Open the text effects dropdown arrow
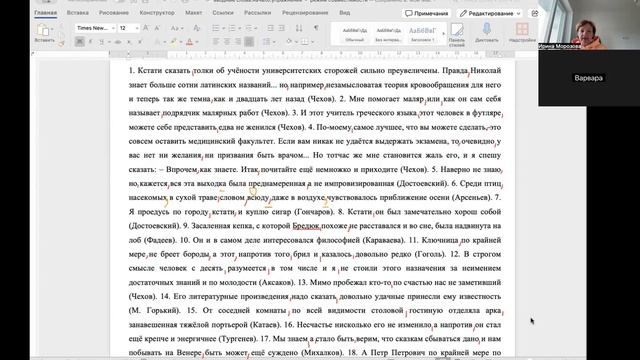Screen dimensions: 640x360 click(164, 42)
